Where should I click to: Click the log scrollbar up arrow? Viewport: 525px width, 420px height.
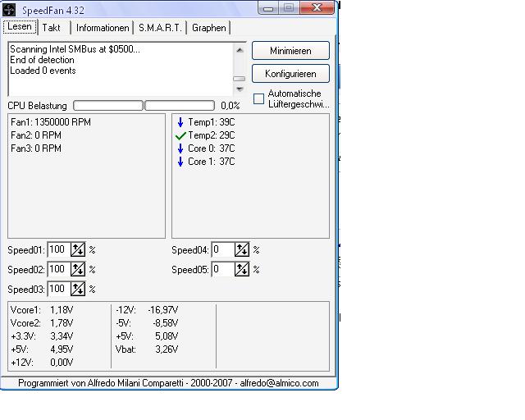(x=240, y=50)
